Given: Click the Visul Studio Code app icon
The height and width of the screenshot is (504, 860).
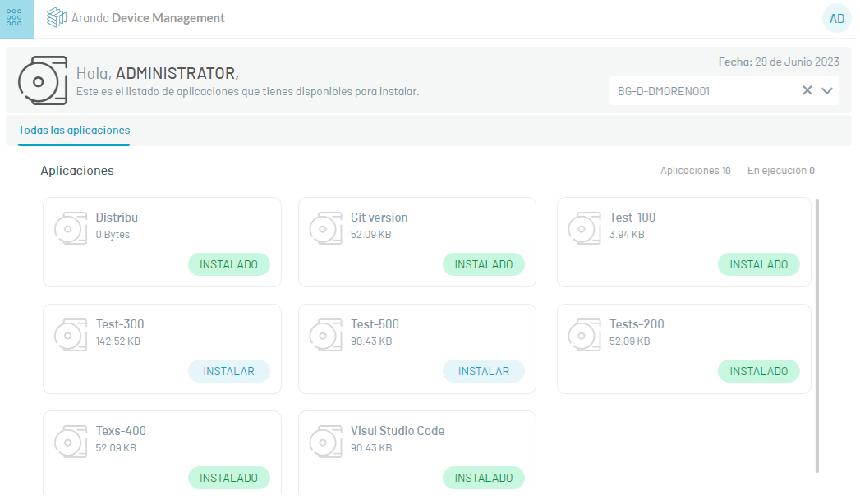Looking at the screenshot, I should pos(326,442).
